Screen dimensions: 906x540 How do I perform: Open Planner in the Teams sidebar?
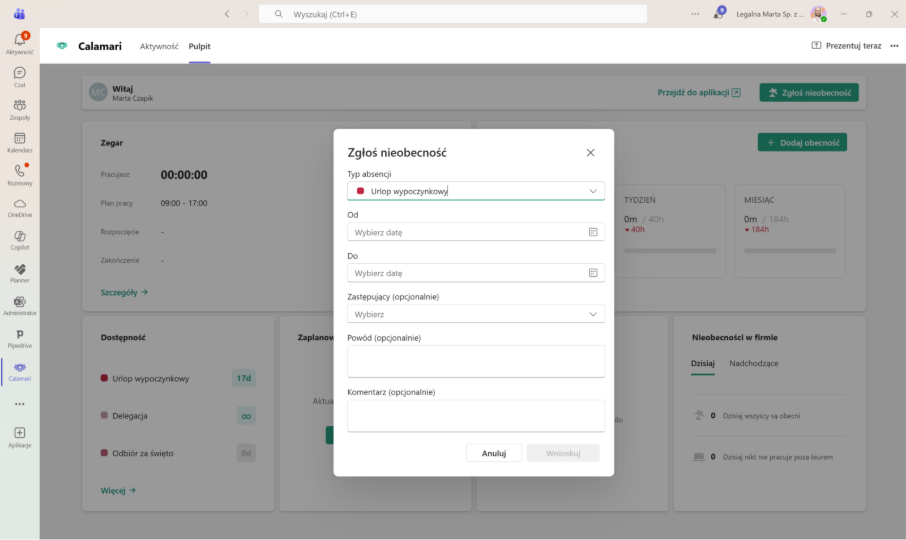(x=20, y=273)
